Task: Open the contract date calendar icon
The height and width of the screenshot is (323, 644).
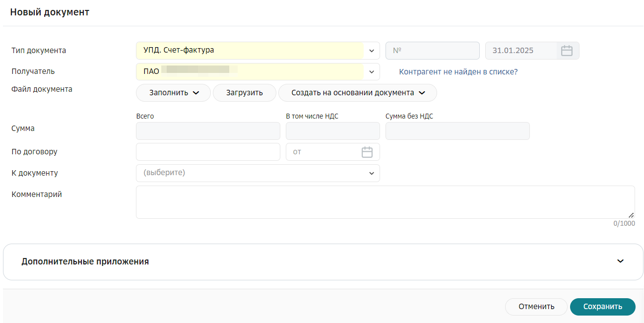Action: pyautogui.click(x=367, y=152)
